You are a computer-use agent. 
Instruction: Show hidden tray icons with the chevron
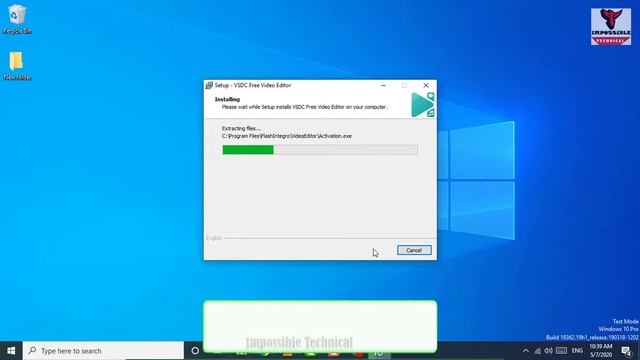tap(526, 351)
